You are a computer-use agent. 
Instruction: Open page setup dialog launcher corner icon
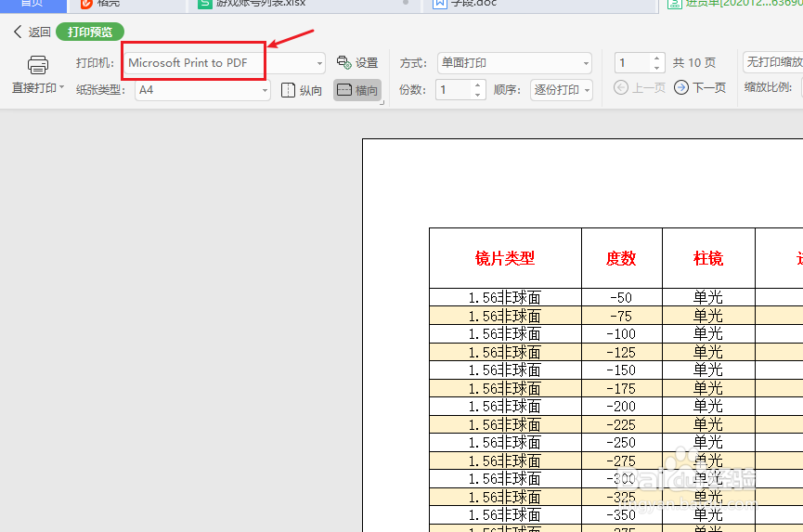click(x=382, y=103)
